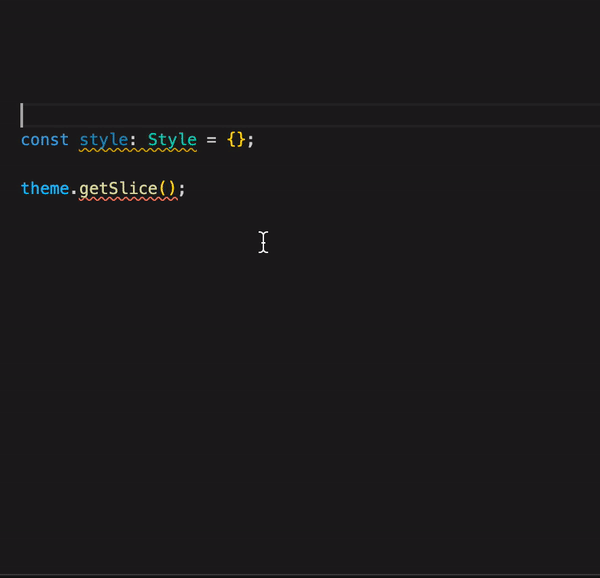Image resolution: width=600 pixels, height=578 pixels.
Task: Click the parentheses after getSlice
Action: point(167,189)
